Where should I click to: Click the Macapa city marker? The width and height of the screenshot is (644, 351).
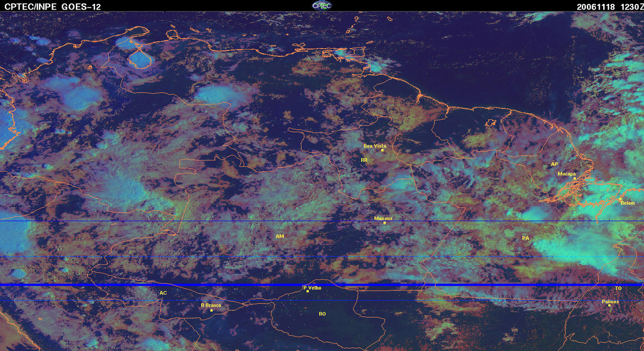[574, 178]
